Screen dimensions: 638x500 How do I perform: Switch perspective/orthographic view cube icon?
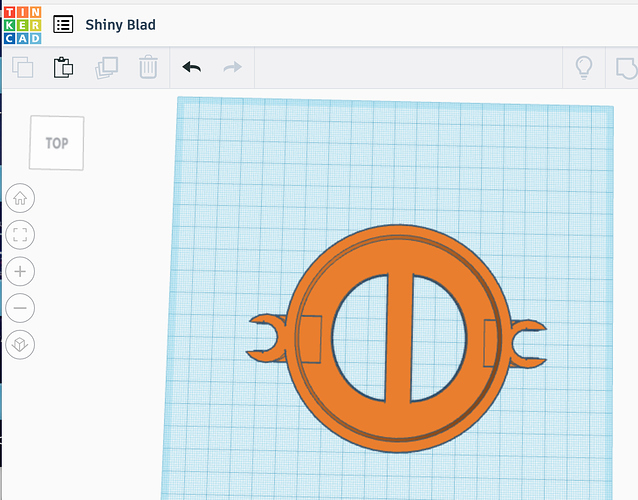click(20, 345)
